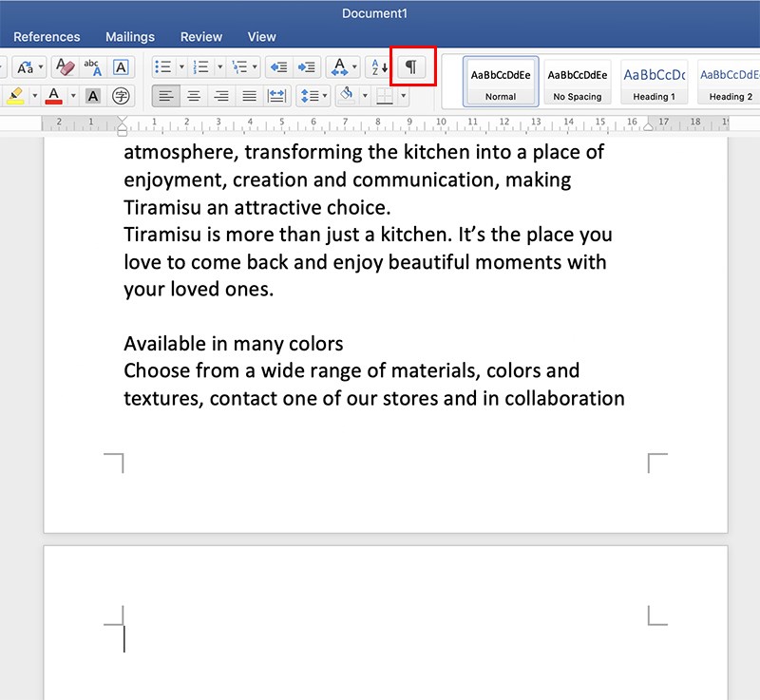The width and height of the screenshot is (760, 700).
Task: Apply the Heading 1 style
Action: [654, 82]
